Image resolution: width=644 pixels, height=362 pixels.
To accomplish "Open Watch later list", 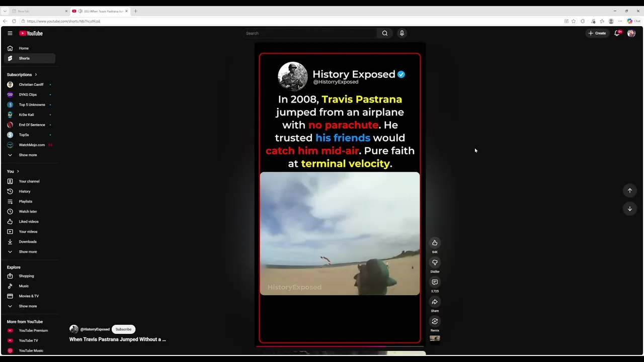I will coord(30,212).
